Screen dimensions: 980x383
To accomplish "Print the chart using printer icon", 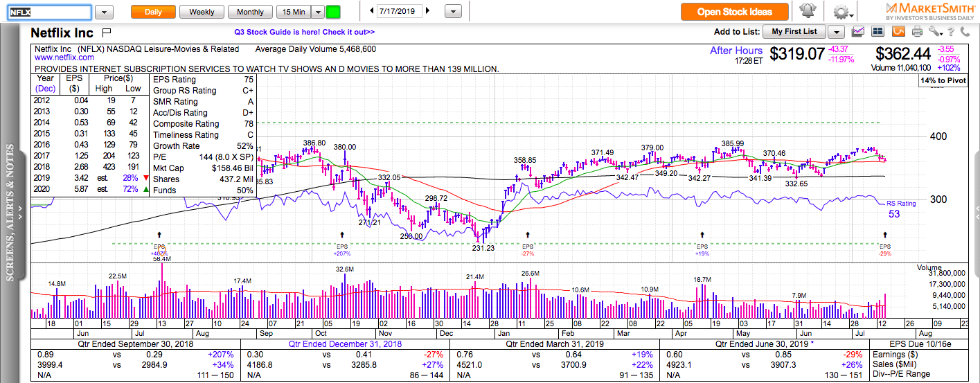I will coord(917,31).
